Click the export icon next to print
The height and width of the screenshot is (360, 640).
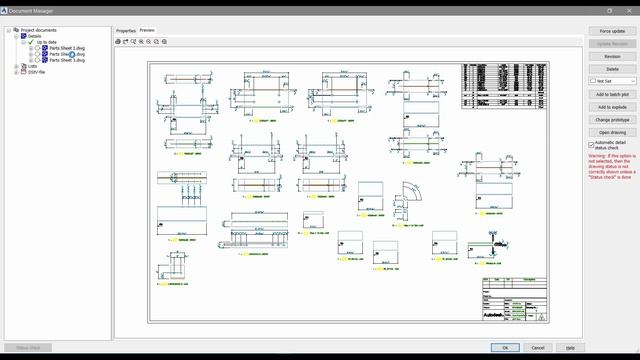pyautogui.click(x=126, y=42)
